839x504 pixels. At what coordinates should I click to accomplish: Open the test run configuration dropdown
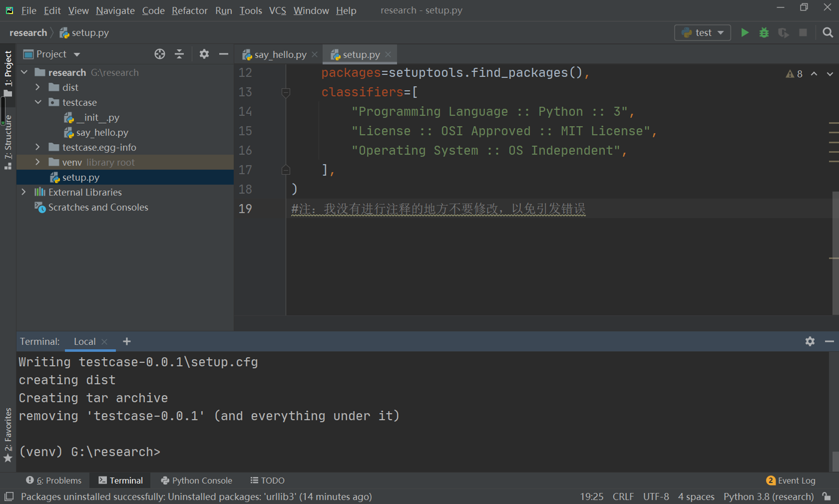[702, 32]
